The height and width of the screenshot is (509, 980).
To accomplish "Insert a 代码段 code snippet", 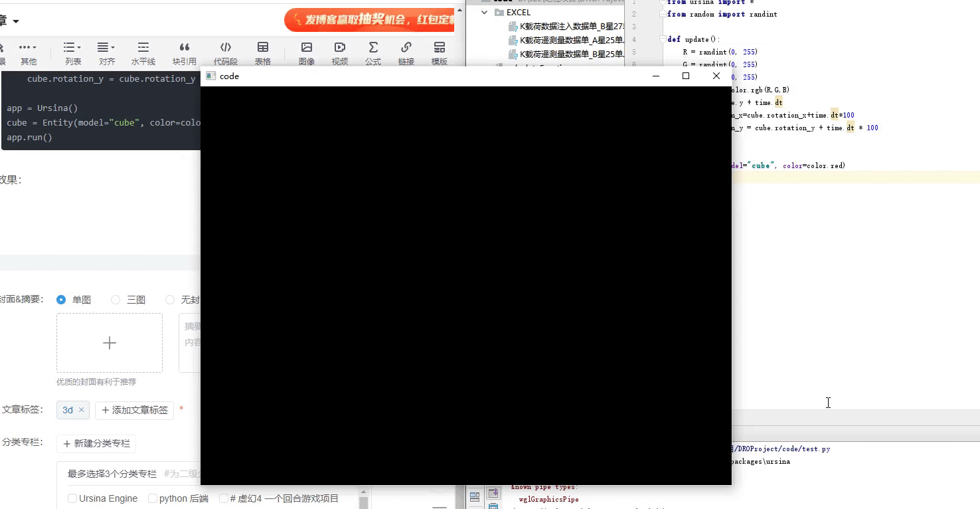I will pyautogui.click(x=225, y=48).
